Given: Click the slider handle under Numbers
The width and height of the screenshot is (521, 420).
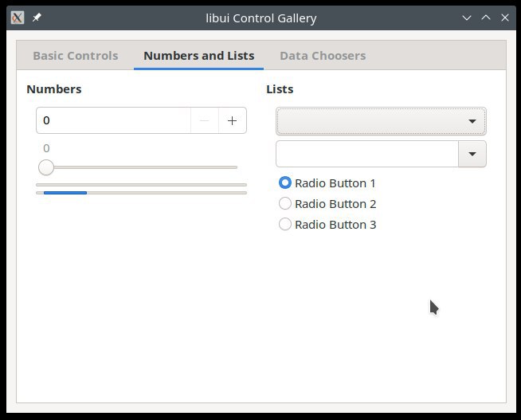Looking at the screenshot, I should pos(46,167).
